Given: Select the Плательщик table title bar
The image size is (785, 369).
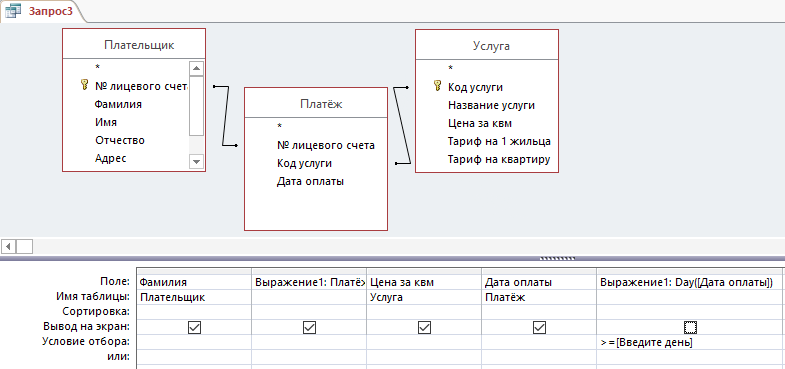Looking at the screenshot, I should click(x=134, y=45).
